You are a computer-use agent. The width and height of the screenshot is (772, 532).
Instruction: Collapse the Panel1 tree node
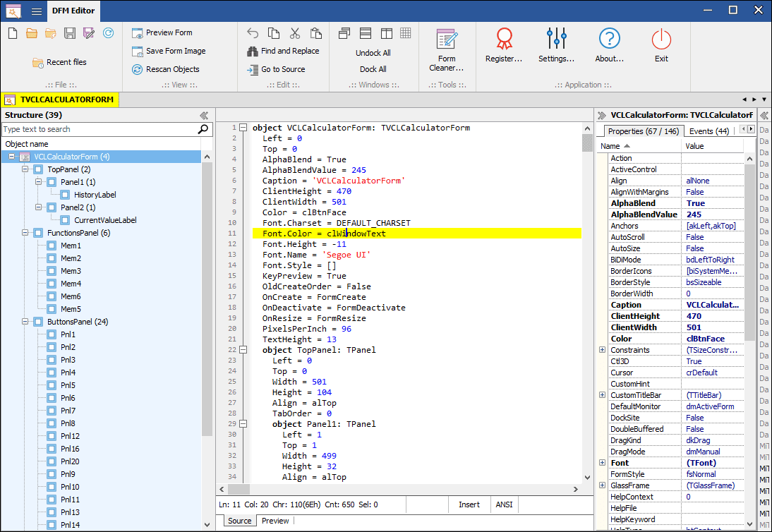click(38, 182)
